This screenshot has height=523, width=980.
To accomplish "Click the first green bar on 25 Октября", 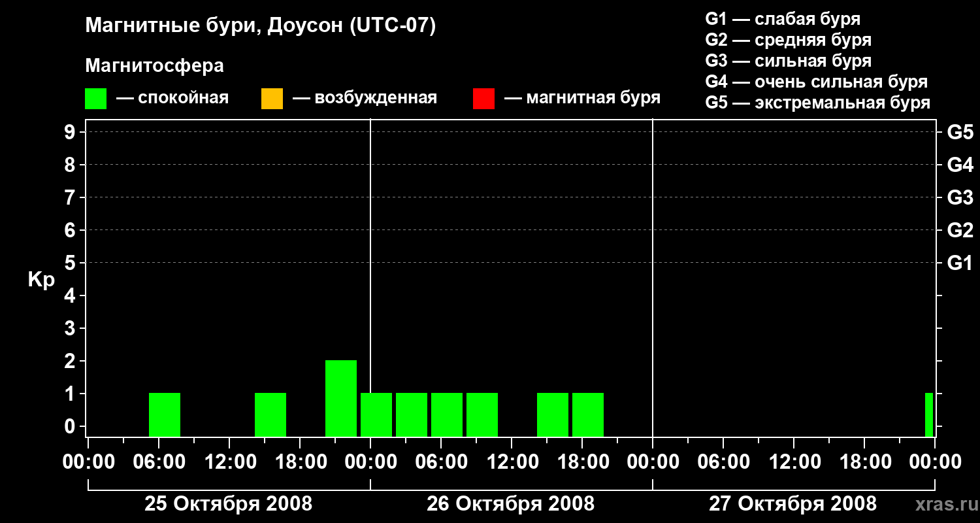I will pos(165,414).
